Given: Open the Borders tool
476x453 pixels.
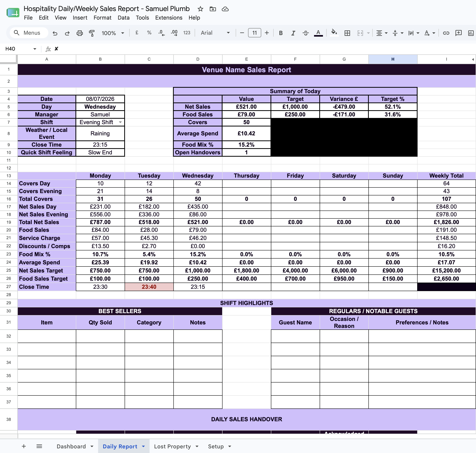Looking at the screenshot, I should point(347,33).
